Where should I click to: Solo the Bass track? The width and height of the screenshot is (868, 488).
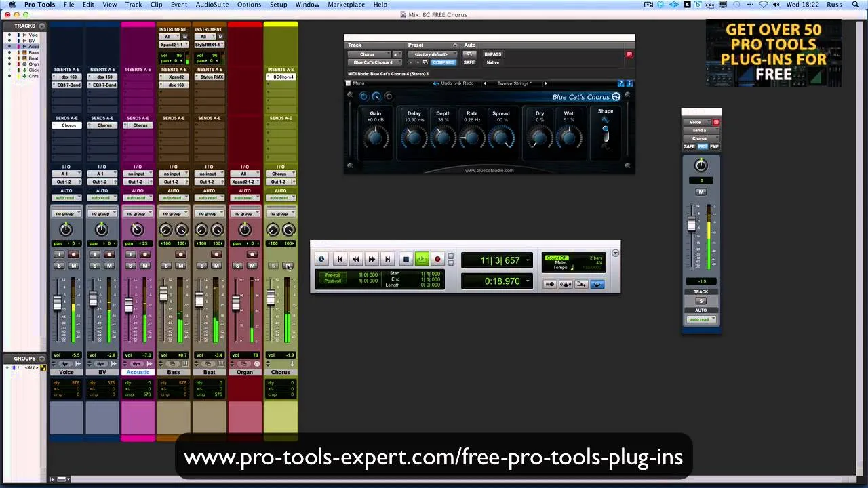click(166, 266)
